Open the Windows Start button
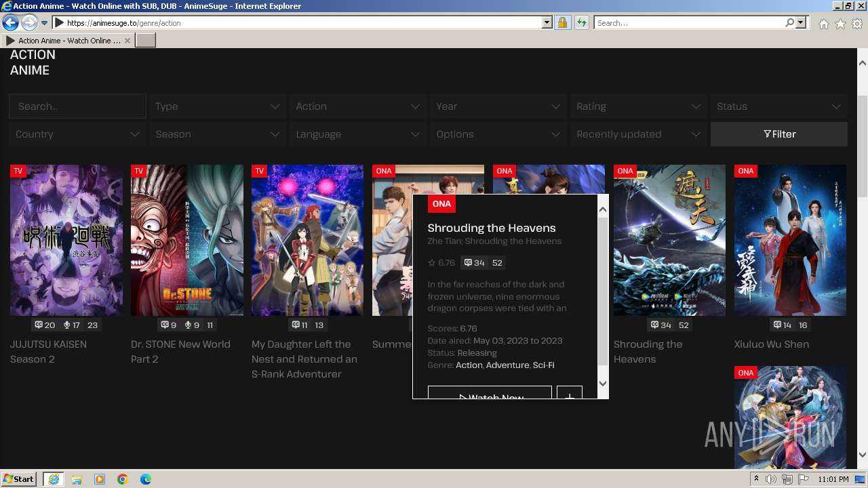Image resolution: width=868 pixels, height=488 pixels. (19, 479)
